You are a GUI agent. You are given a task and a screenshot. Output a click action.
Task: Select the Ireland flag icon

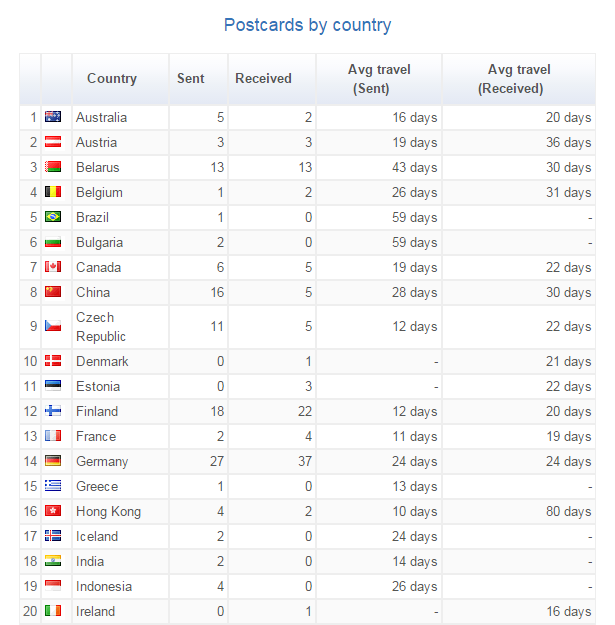53,611
